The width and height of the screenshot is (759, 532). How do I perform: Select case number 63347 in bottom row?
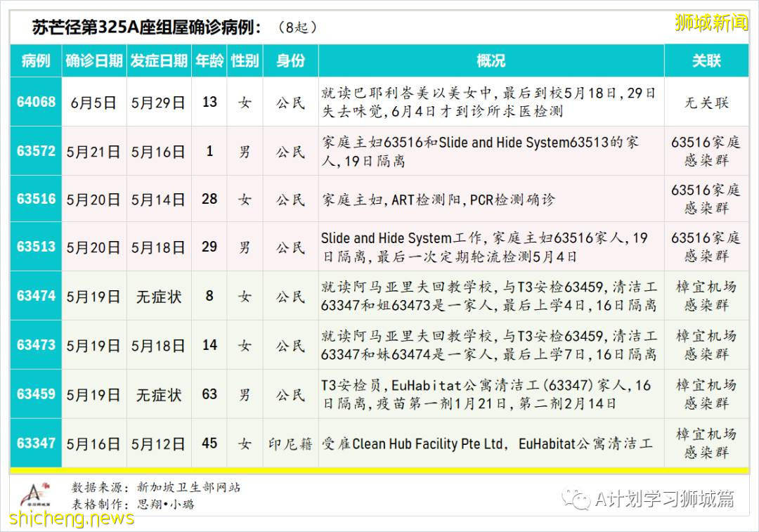35,443
